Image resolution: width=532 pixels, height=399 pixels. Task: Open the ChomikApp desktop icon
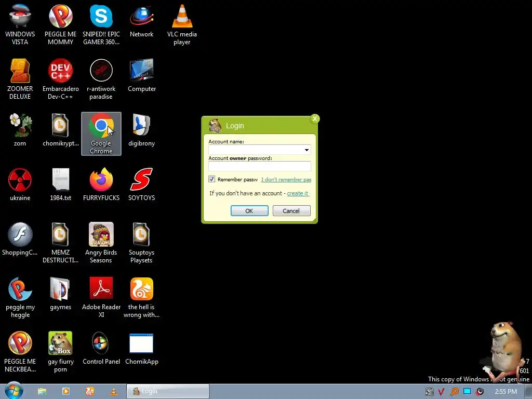pos(141,348)
